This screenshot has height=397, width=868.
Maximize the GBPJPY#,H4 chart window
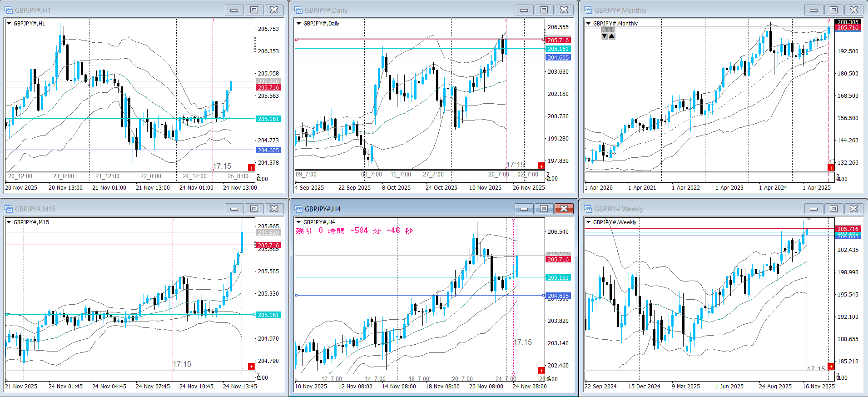click(544, 209)
